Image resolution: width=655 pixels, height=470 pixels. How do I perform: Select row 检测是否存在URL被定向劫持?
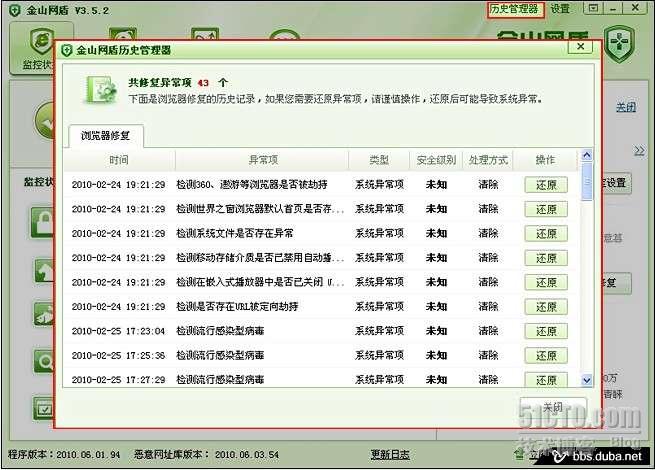pyautogui.click(x=321, y=307)
